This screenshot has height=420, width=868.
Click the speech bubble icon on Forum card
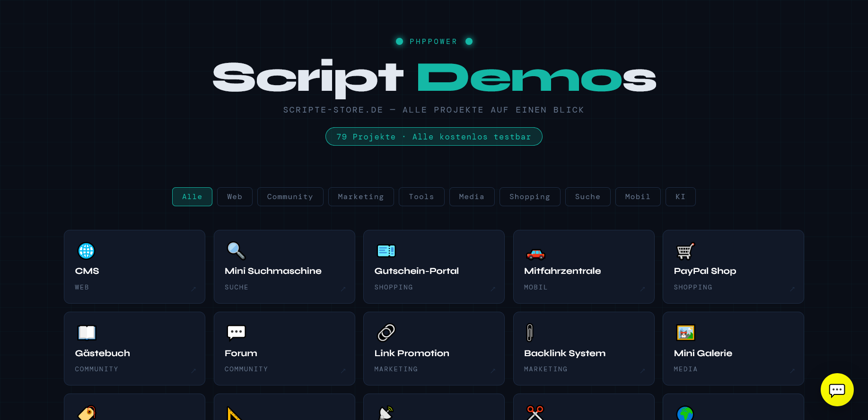point(237,333)
